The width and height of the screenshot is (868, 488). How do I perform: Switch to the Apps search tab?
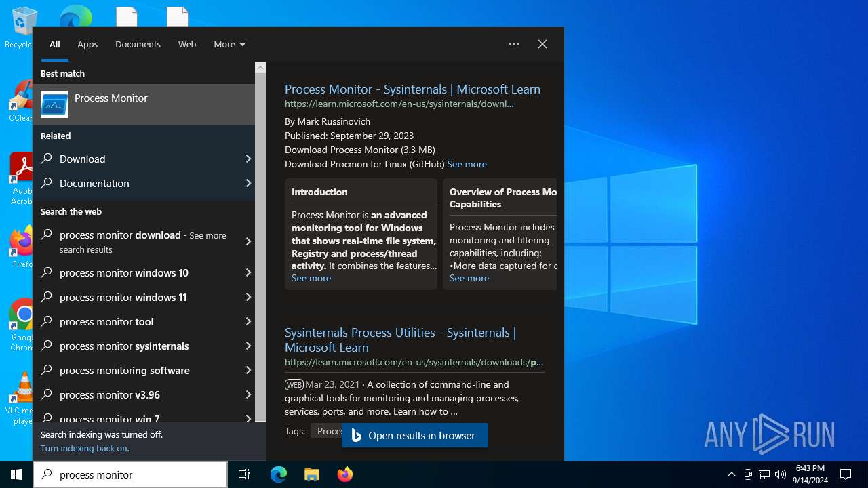coord(87,44)
